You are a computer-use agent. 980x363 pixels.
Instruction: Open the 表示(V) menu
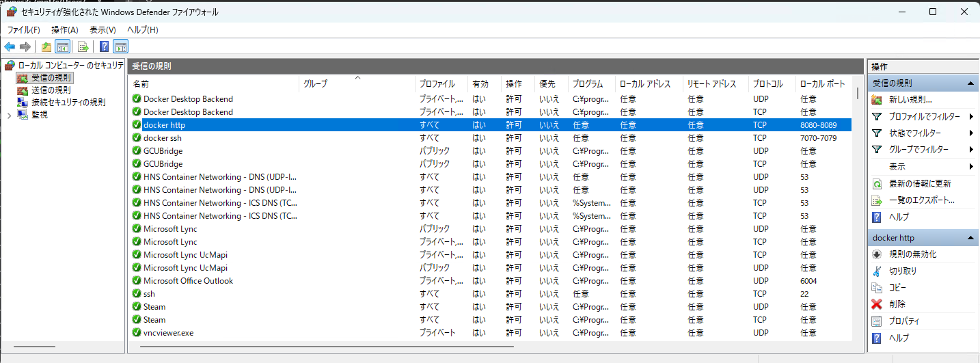pos(103,30)
